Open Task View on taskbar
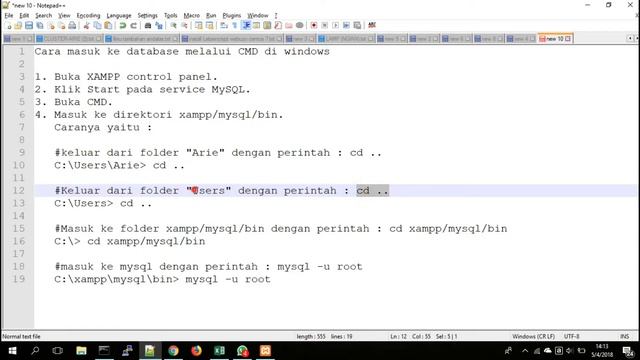The image size is (640, 360). pos(58,351)
